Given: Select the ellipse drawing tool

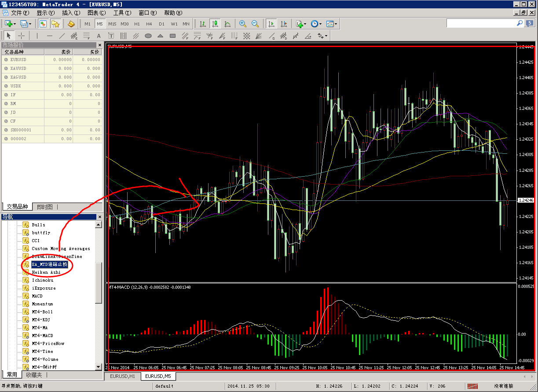Looking at the screenshot, I should tap(148, 36).
